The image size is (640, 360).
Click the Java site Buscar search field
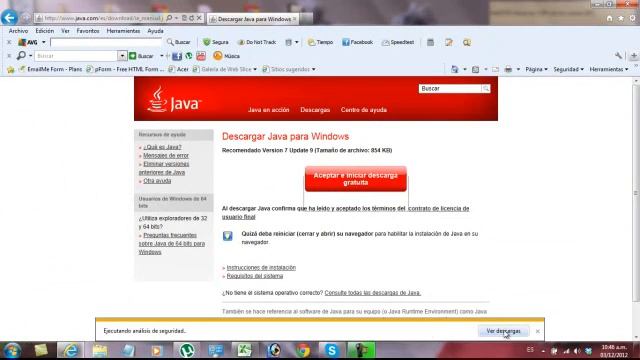click(450, 89)
